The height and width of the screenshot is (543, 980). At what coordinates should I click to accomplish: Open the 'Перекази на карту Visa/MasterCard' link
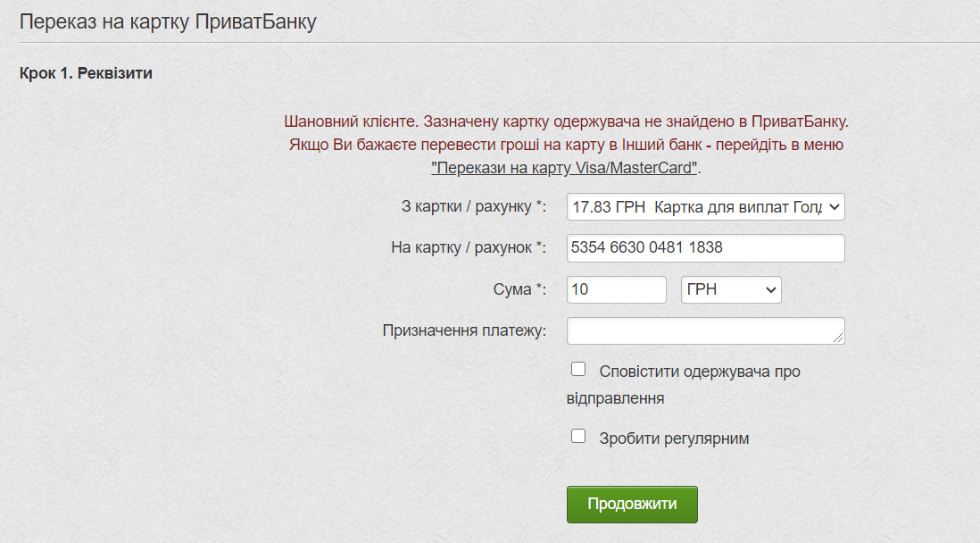point(564,168)
